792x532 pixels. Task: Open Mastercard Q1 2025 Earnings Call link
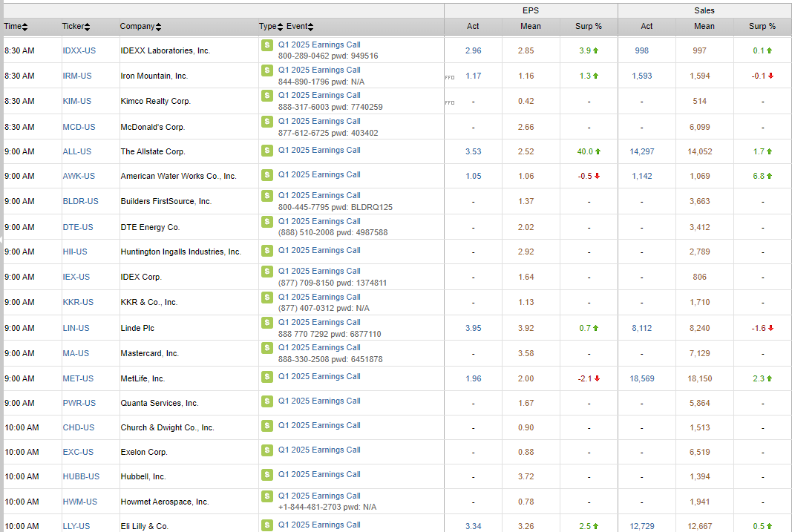point(319,347)
